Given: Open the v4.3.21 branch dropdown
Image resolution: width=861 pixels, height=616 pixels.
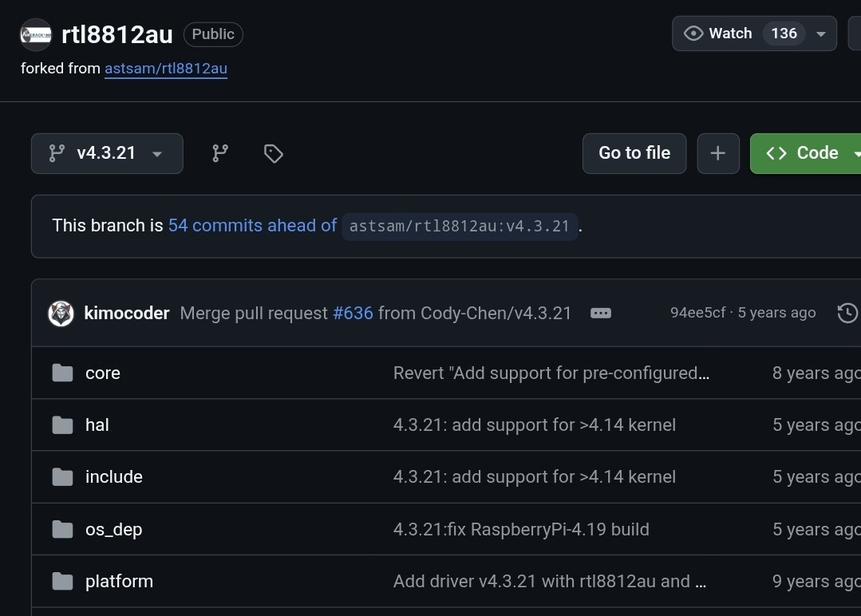Looking at the screenshot, I should pos(107,153).
